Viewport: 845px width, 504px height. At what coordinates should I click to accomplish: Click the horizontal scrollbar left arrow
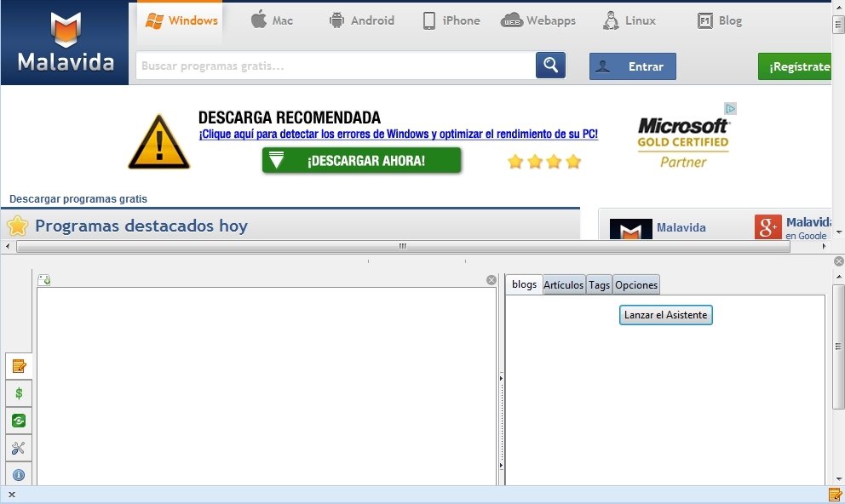pos(8,247)
